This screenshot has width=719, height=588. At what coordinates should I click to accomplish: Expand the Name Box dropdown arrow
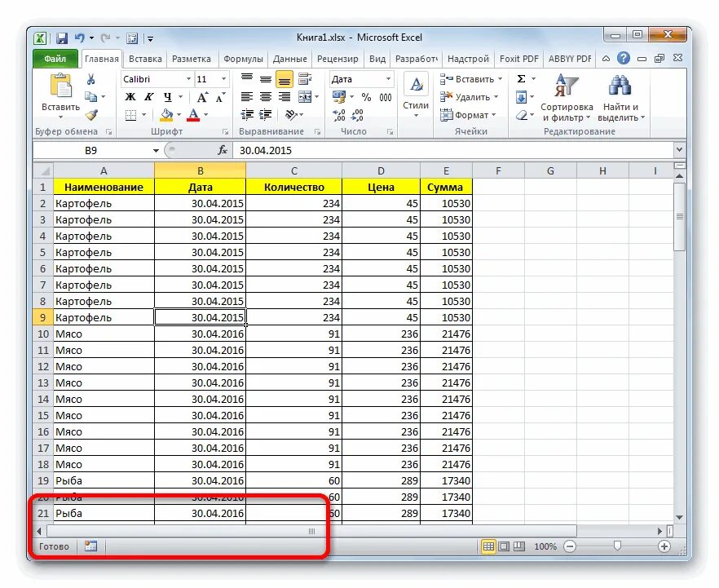point(156,150)
